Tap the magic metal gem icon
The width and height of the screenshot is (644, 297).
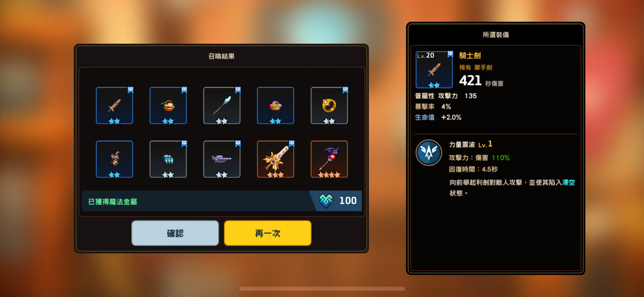coord(326,201)
